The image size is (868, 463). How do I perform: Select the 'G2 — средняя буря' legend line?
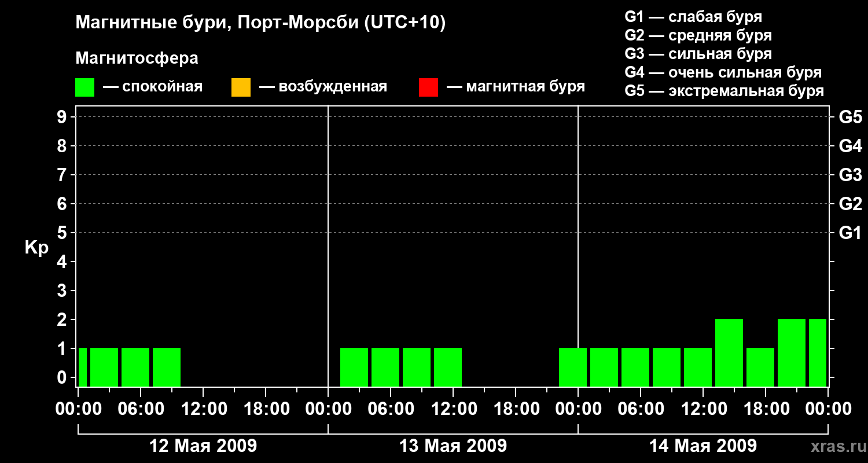[698, 35]
